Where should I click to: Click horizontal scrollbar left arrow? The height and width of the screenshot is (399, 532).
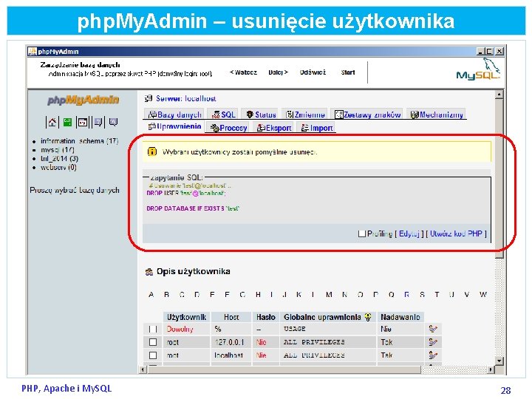tap(143, 369)
